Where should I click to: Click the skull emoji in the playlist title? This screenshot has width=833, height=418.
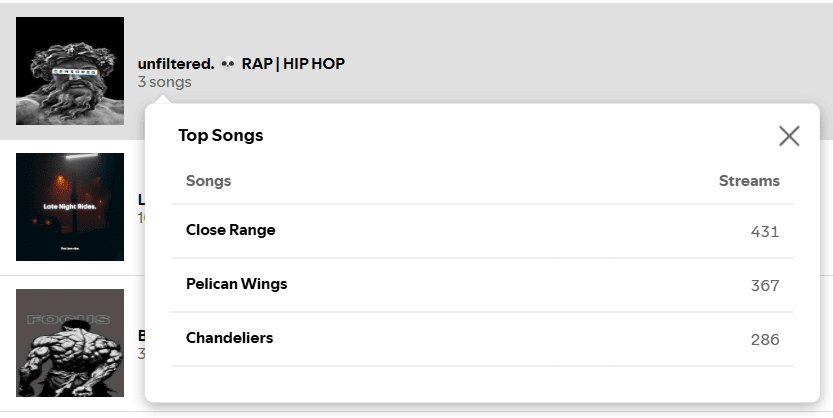(x=228, y=64)
